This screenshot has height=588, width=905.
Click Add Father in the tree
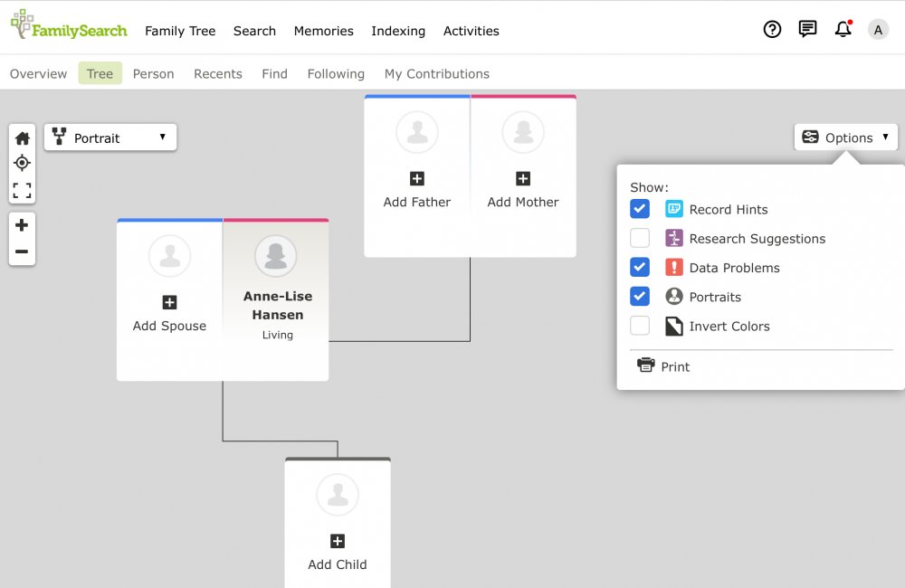click(417, 188)
